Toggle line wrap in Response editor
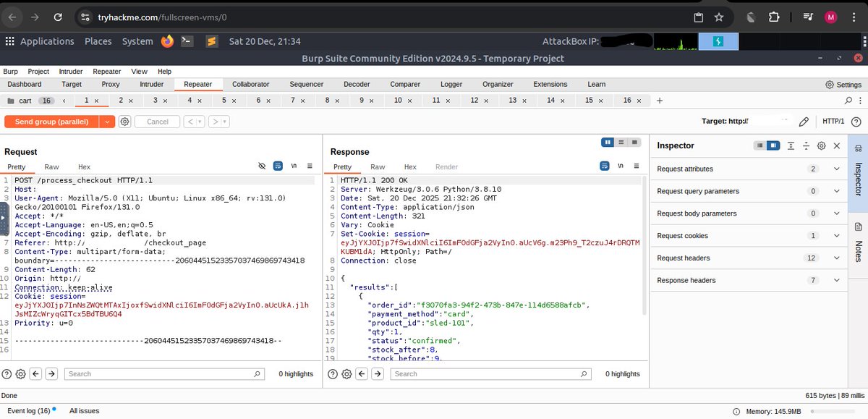This screenshot has height=419, width=868. click(604, 166)
